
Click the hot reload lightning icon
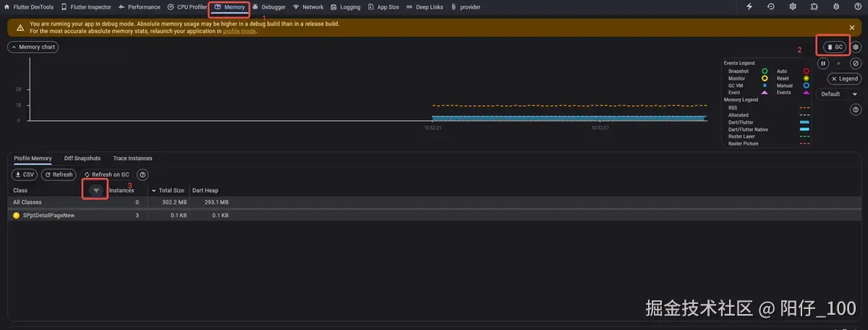coord(749,7)
